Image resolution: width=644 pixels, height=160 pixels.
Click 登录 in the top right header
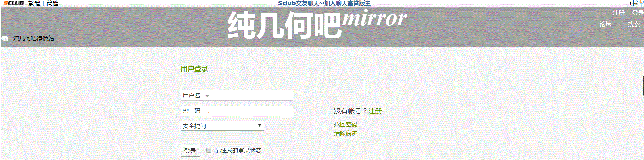click(x=638, y=13)
